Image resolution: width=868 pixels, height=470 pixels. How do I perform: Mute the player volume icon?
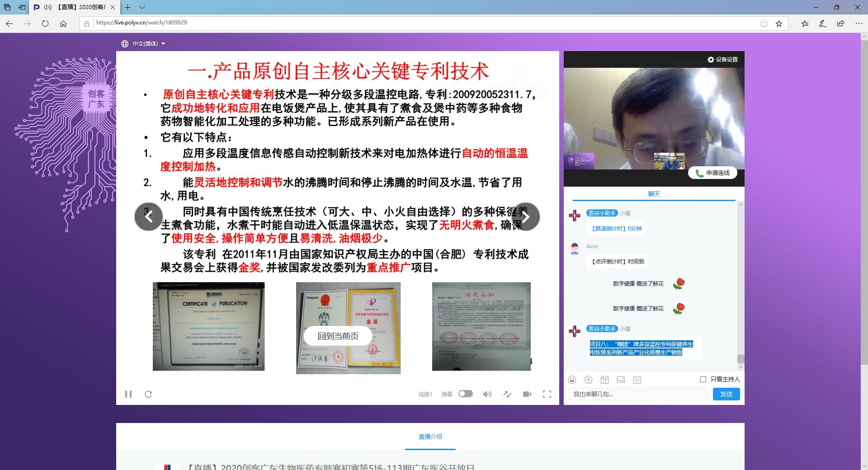coord(487,394)
